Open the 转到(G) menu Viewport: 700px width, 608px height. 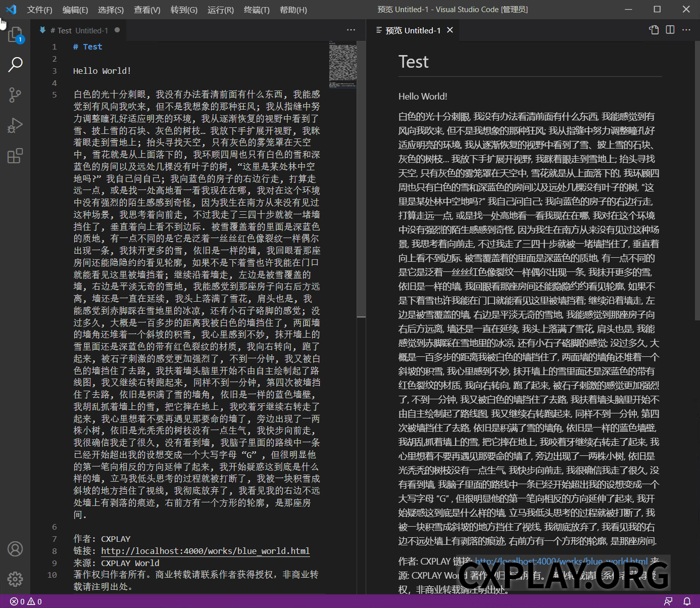(x=184, y=10)
